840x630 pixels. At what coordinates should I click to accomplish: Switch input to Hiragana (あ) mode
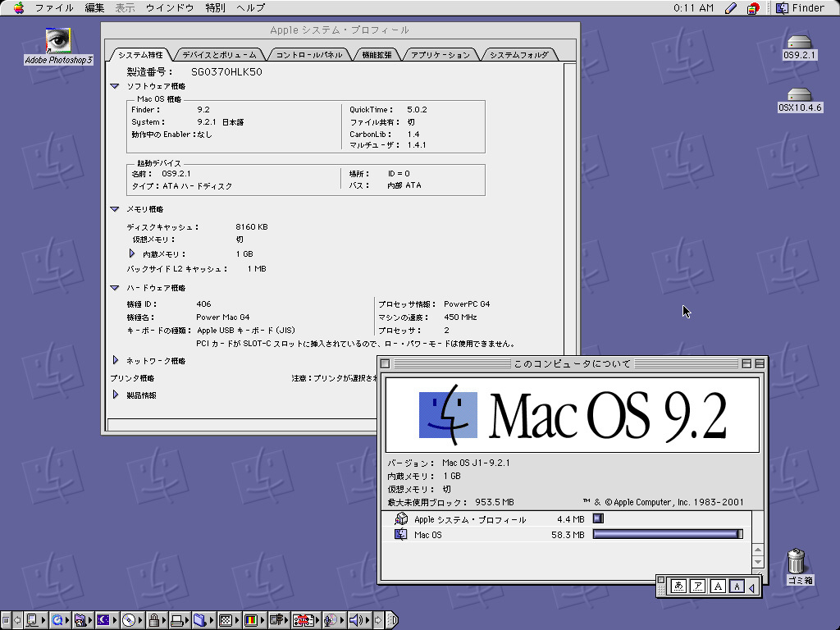(x=678, y=586)
